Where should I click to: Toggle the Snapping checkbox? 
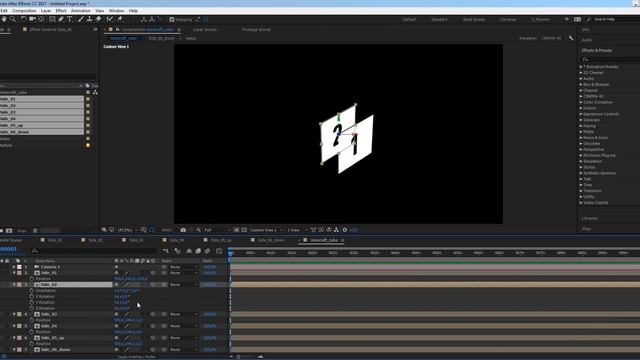[172, 20]
